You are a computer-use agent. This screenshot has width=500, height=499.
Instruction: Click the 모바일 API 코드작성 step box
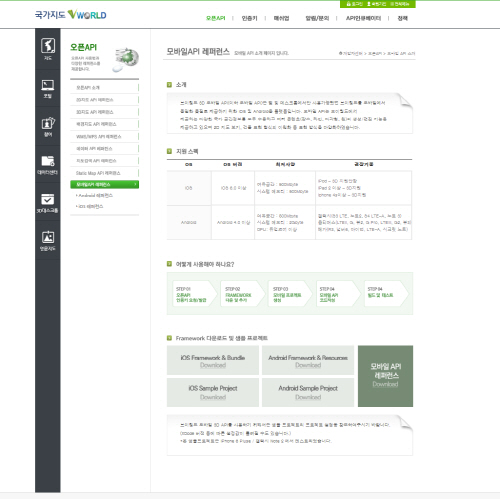[x=338, y=294]
